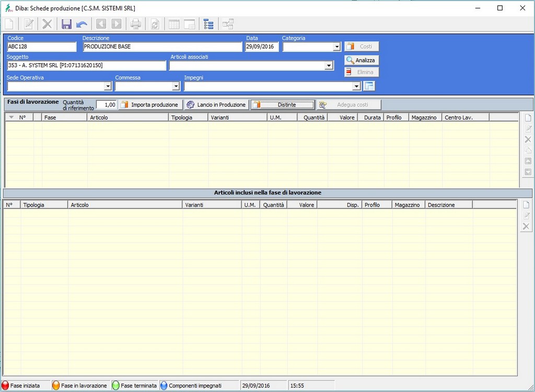Expand the Articoli associati dropdown

(329, 65)
